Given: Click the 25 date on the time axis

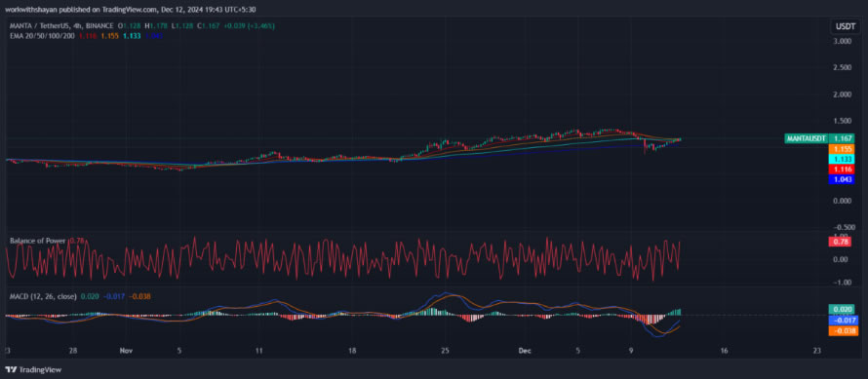Looking at the screenshot, I should click(445, 350).
